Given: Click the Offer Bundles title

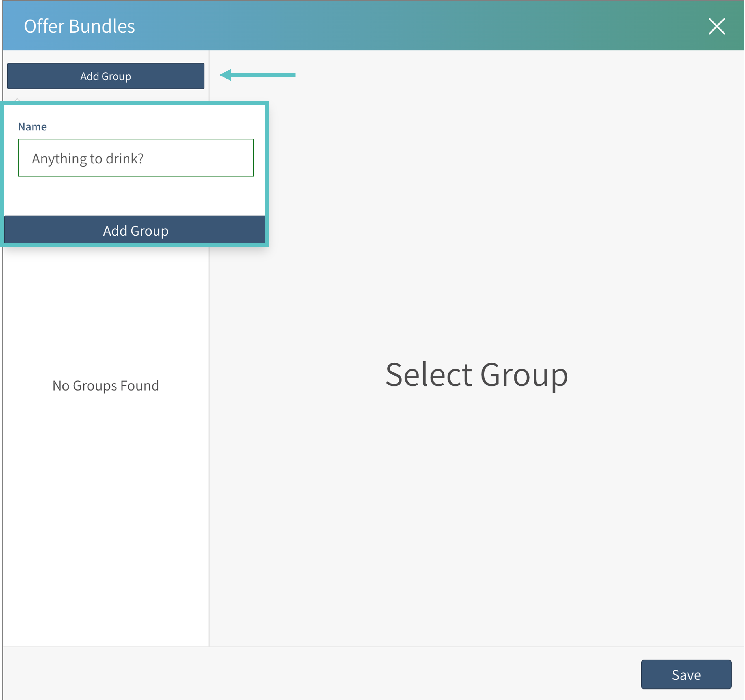Looking at the screenshot, I should (79, 26).
